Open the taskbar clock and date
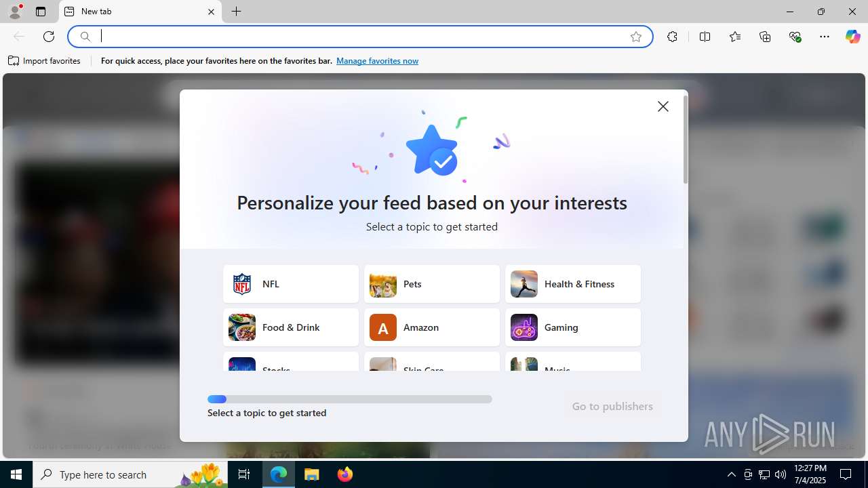Image resolution: width=868 pixels, height=488 pixels. pyautogui.click(x=810, y=474)
